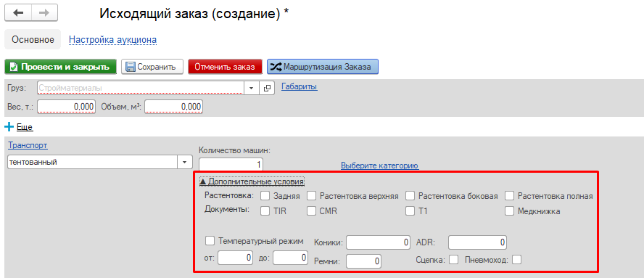Click the Документы: label
This screenshot has width=644, height=278.
(x=227, y=209)
